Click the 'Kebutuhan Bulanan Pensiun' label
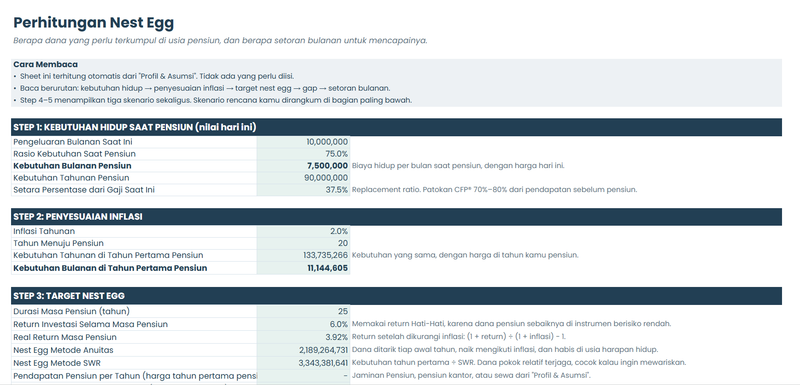The image size is (800, 385). click(72, 166)
